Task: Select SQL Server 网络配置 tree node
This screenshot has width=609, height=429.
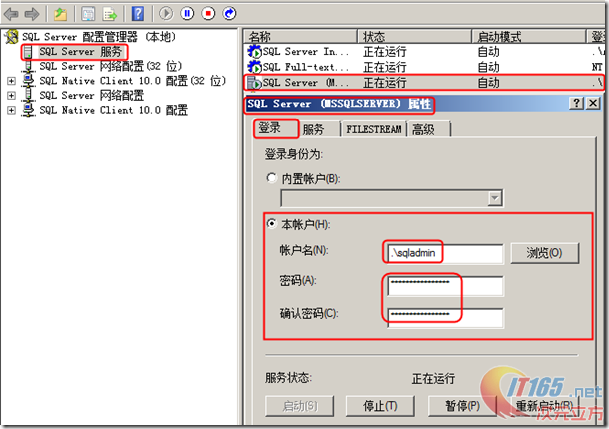Action: coord(92,96)
